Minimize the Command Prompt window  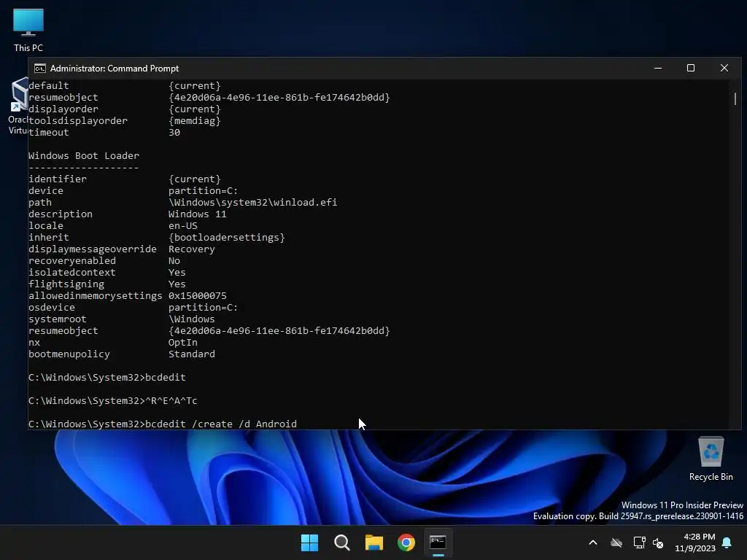click(x=658, y=68)
